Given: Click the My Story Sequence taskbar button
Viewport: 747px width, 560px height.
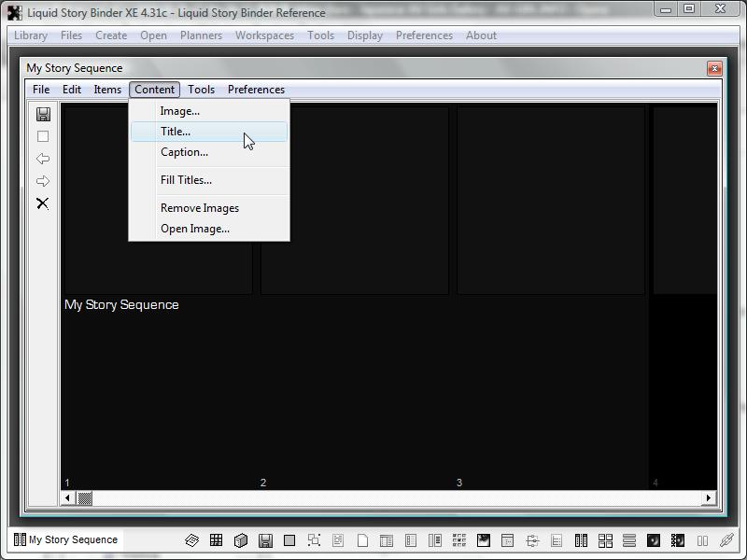Looking at the screenshot, I should coord(65,539).
